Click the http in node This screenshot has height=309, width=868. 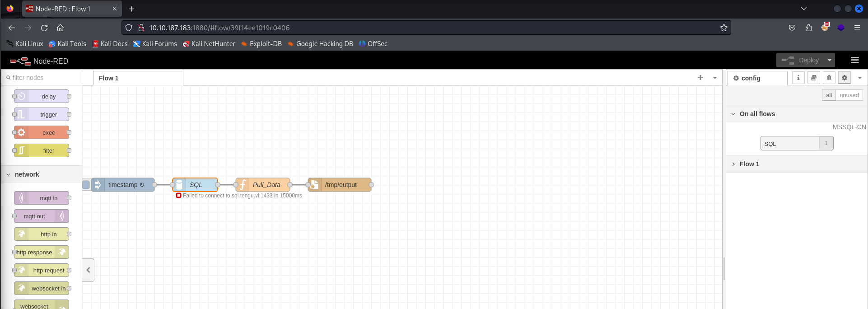pyautogui.click(x=42, y=234)
